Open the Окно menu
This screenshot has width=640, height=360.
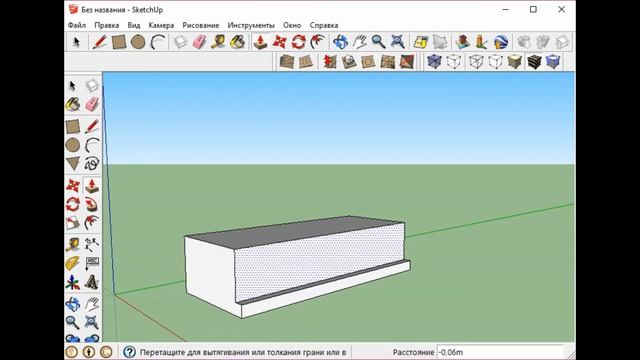click(x=292, y=25)
